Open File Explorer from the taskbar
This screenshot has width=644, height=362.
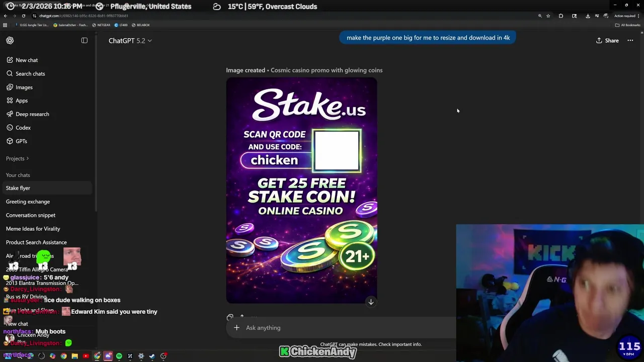tap(75, 356)
